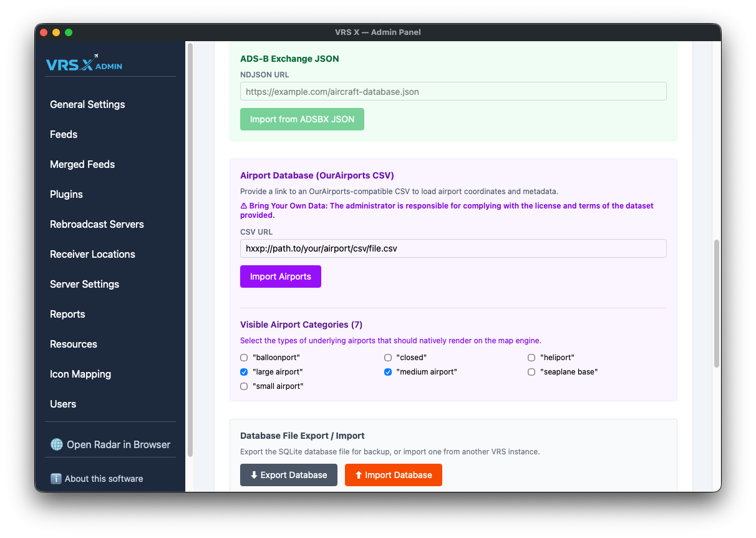Click the info icon beside About this software
The image size is (756, 538).
pos(56,479)
